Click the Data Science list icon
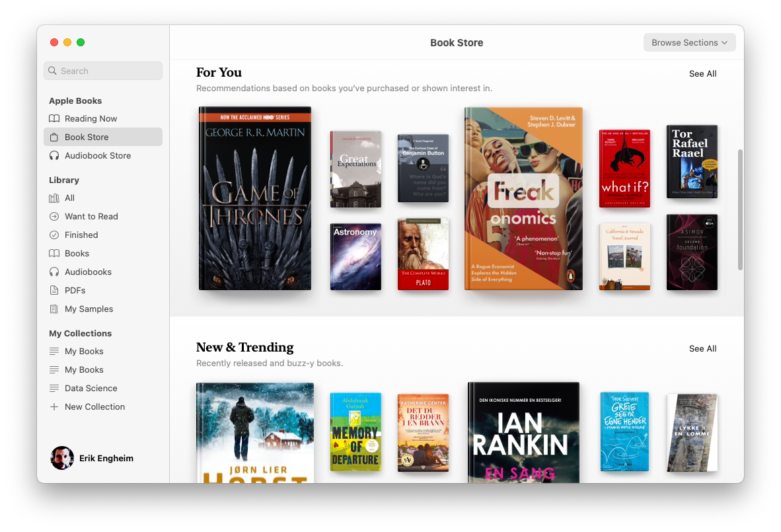 54,388
